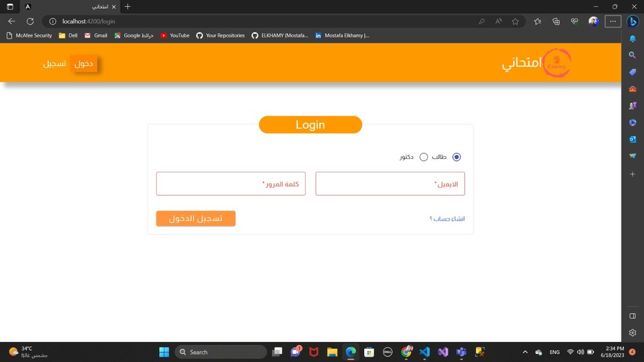This screenshot has width=644, height=362.
Task: Open the McAfee Security bookmark
Action: point(30,35)
